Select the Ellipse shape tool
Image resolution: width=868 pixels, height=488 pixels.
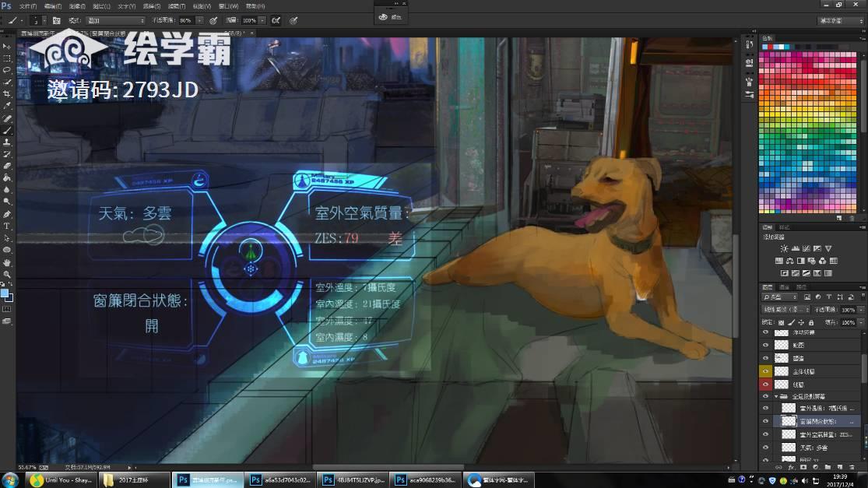(x=7, y=250)
